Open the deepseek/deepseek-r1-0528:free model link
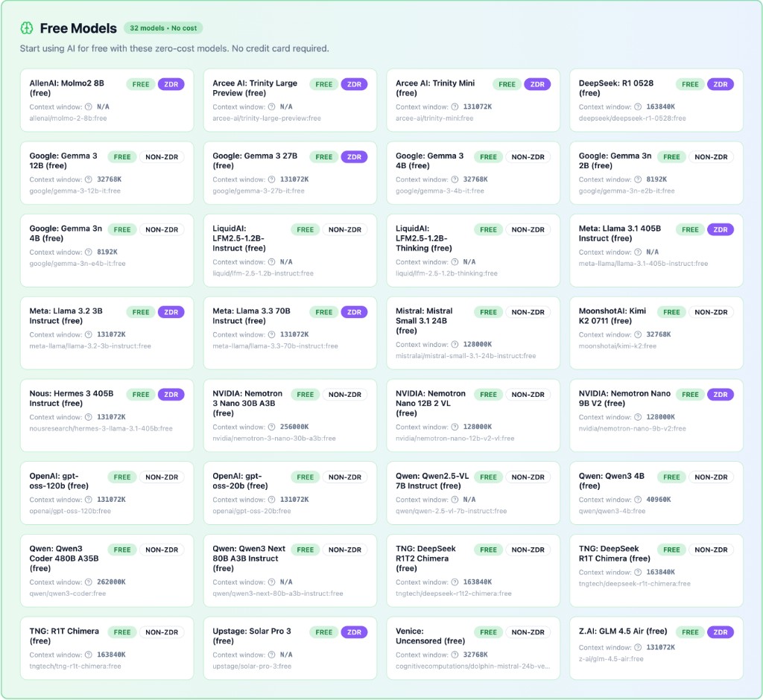The image size is (763, 700). click(x=631, y=119)
